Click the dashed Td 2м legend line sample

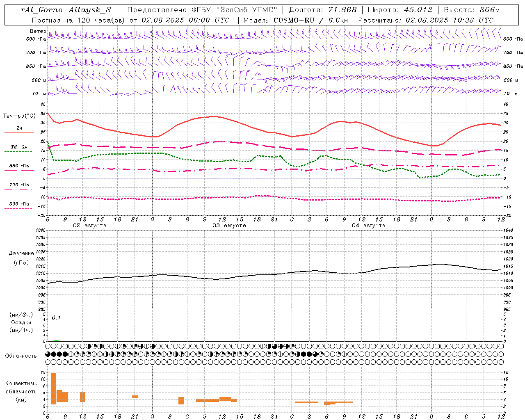click(18, 152)
